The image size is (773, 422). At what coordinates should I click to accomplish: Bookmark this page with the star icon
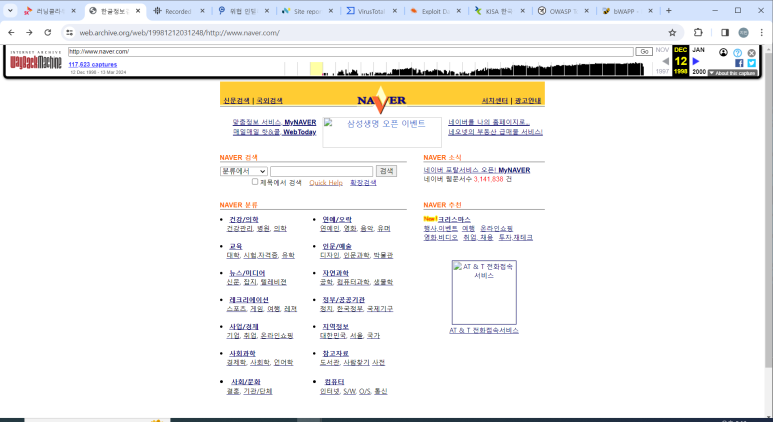pyautogui.click(x=672, y=33)
